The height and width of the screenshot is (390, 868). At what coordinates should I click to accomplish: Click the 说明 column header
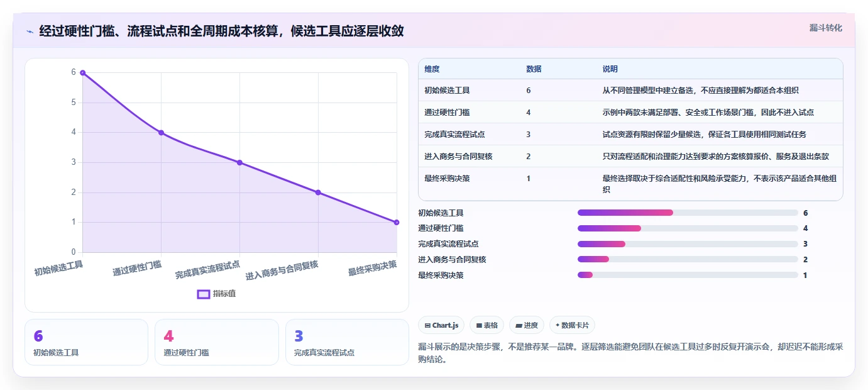coord(610,69)
